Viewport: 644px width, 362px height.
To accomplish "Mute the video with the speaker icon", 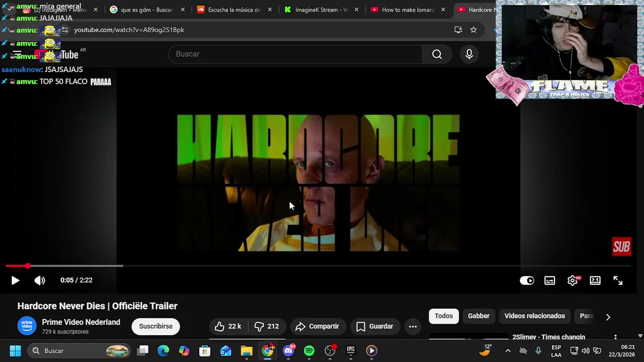I will [40, 281].
